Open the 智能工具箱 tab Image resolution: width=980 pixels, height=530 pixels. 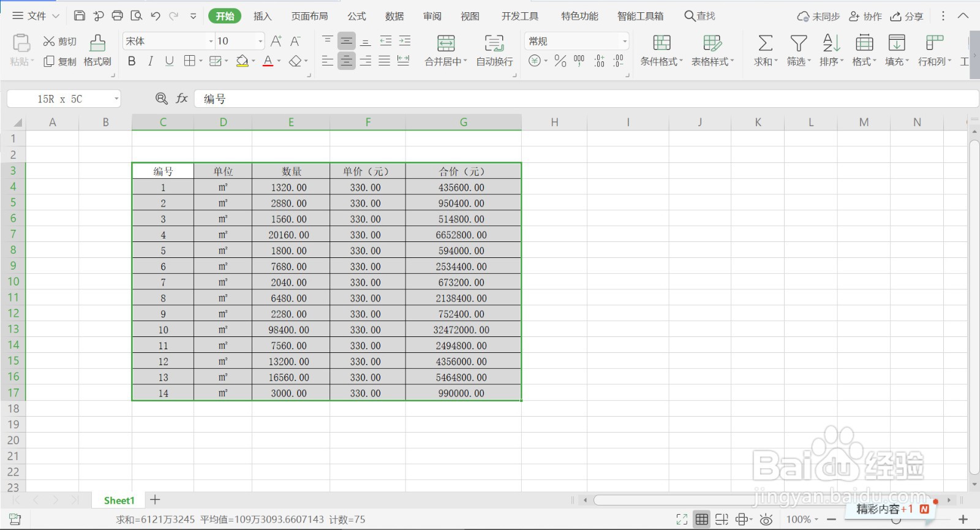[641, 16]
